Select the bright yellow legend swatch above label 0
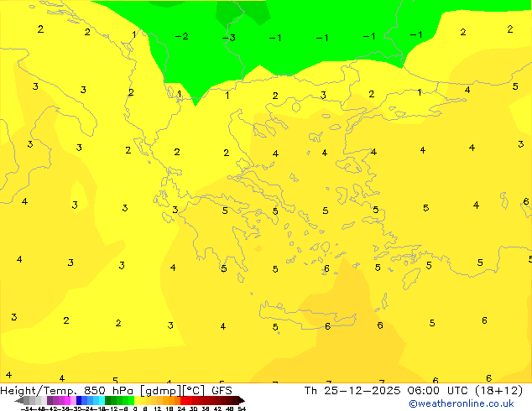 [x=137, y=400]
